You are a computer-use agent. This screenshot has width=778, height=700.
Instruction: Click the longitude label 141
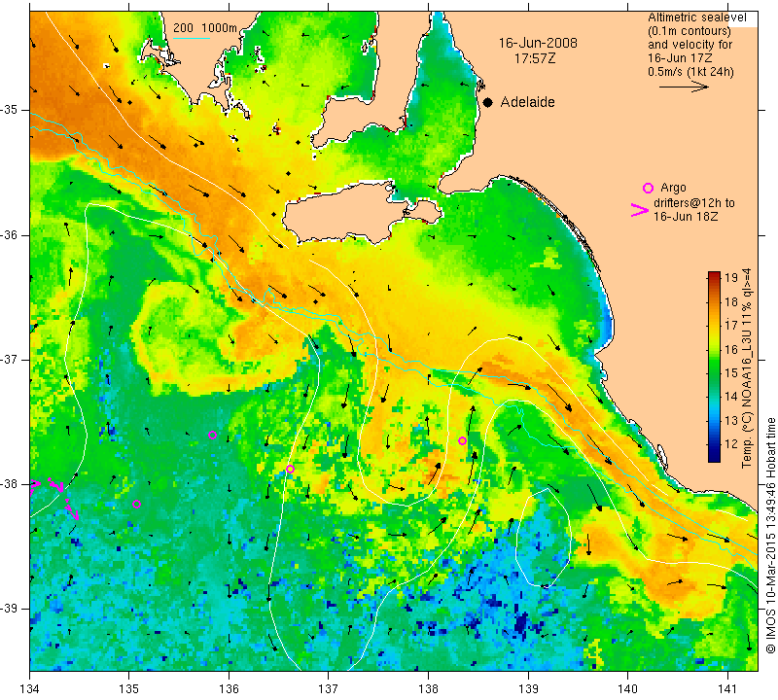click(x=727, y=689)
